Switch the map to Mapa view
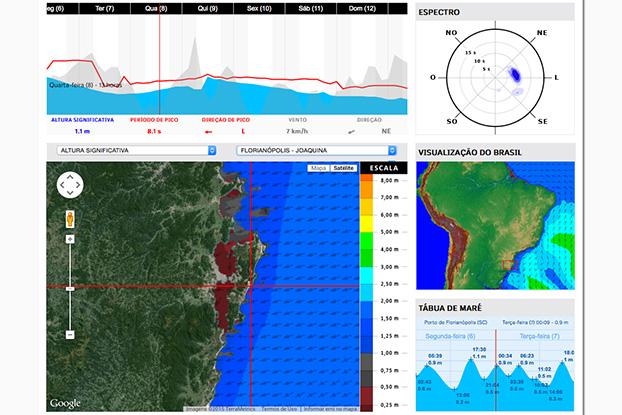 [319, 168]
